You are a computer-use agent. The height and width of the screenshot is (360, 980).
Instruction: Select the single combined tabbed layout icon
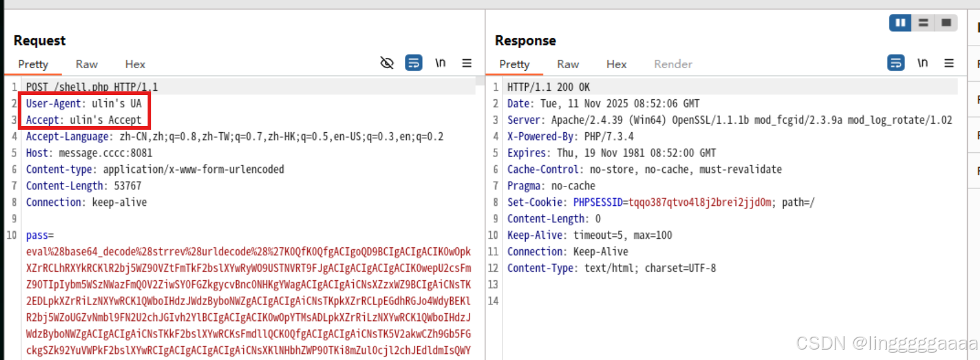coord(946,23)
